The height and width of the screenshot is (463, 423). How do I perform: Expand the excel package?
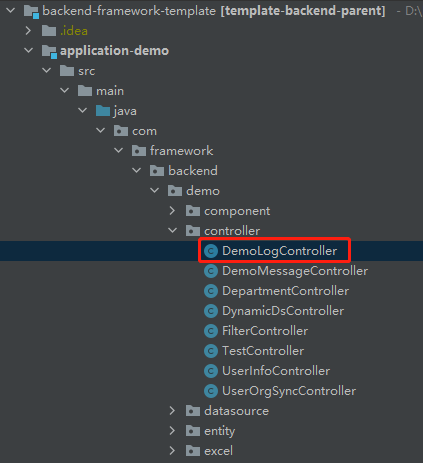(172, 451)
